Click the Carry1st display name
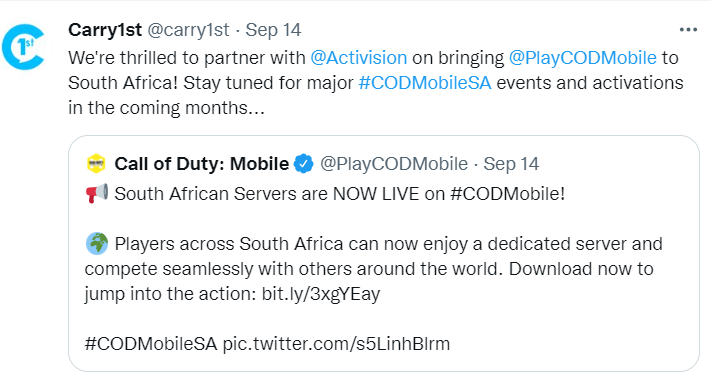This screenshot has height=375, width=711. click(105, 30)
